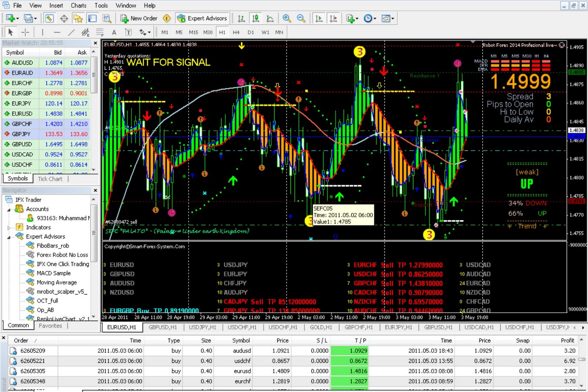Select the arrow cursor tool
The height and width of the screenshot is (392, 588).
11,32
